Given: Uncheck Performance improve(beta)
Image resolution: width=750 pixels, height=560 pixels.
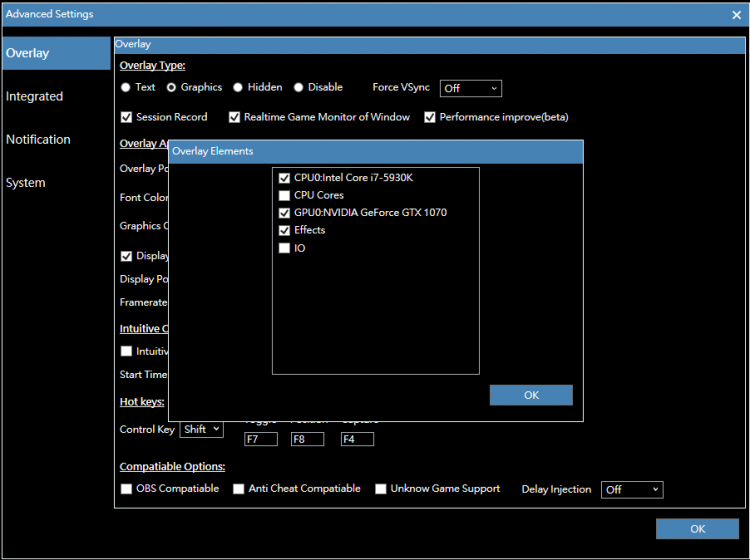Looking at the screenshot, I should 430,117.
